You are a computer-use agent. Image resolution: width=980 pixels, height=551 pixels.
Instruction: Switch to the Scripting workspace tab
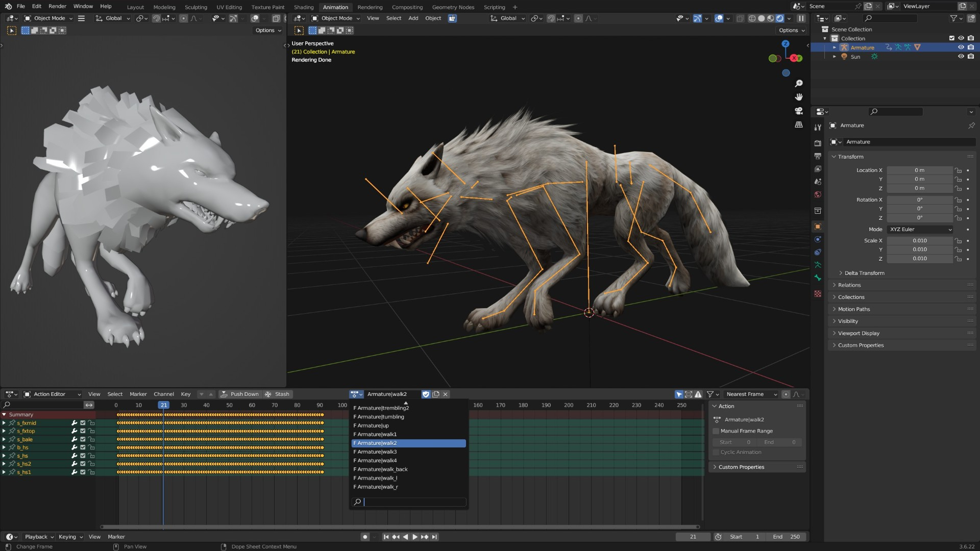(x=494, y=7)
